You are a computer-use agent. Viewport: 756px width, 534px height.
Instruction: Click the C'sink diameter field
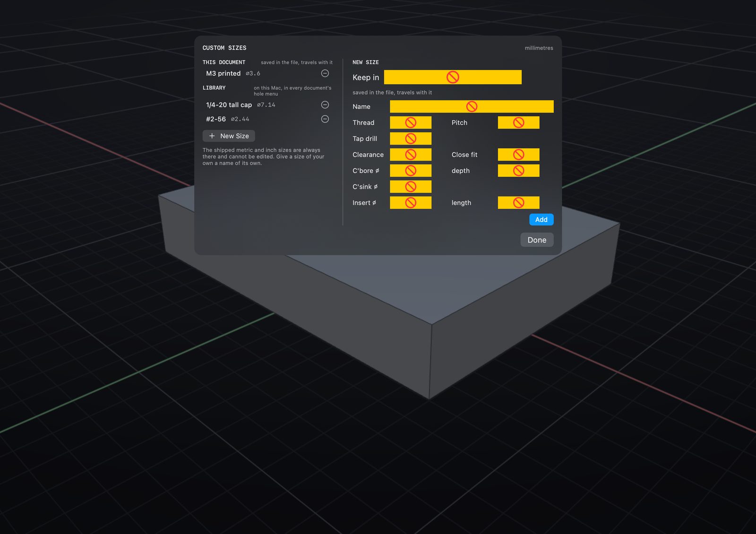[411, 187]
